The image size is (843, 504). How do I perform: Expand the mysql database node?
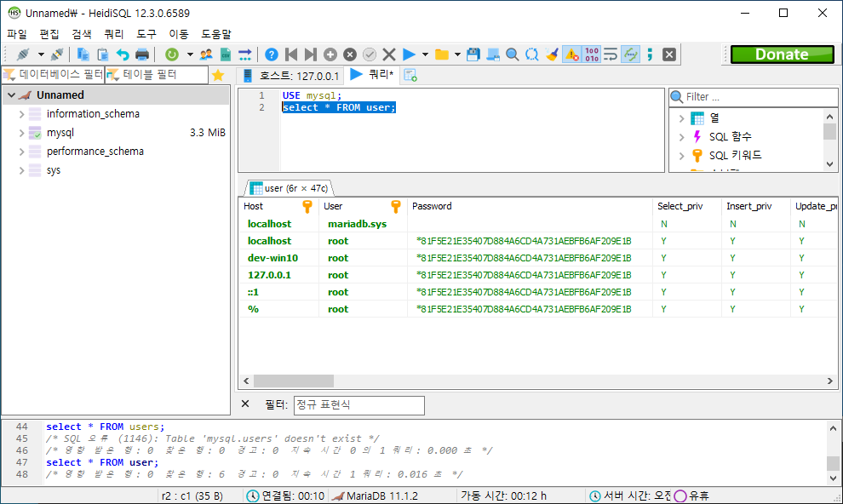(x=21, y=133)
